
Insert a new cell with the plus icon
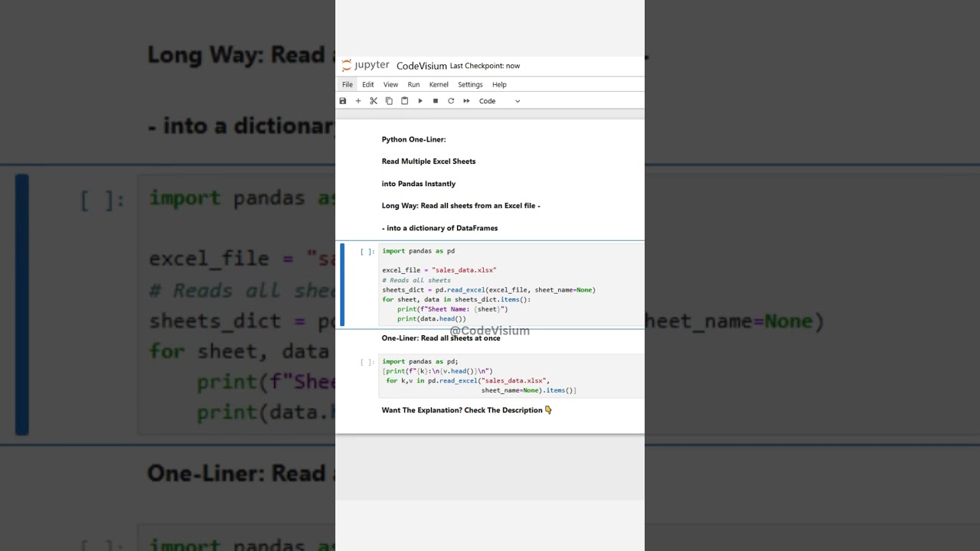pos(358,101)
